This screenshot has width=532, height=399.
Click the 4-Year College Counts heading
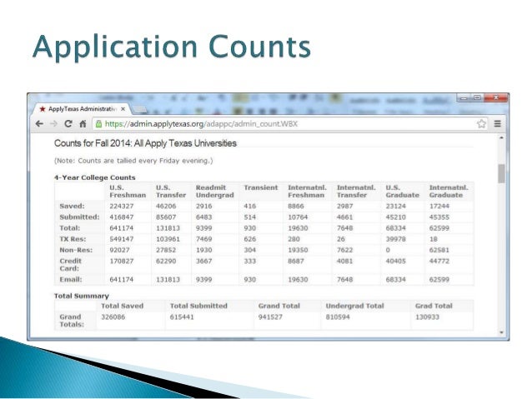point(95,177)
